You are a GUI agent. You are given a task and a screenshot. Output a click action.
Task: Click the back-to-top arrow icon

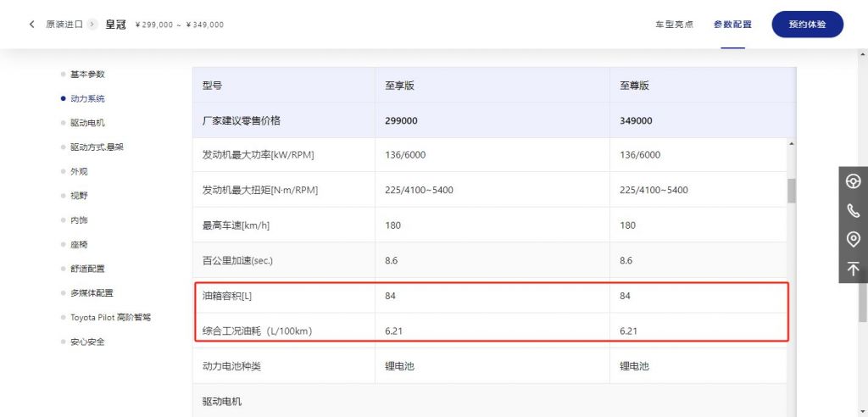coord(853,269)
